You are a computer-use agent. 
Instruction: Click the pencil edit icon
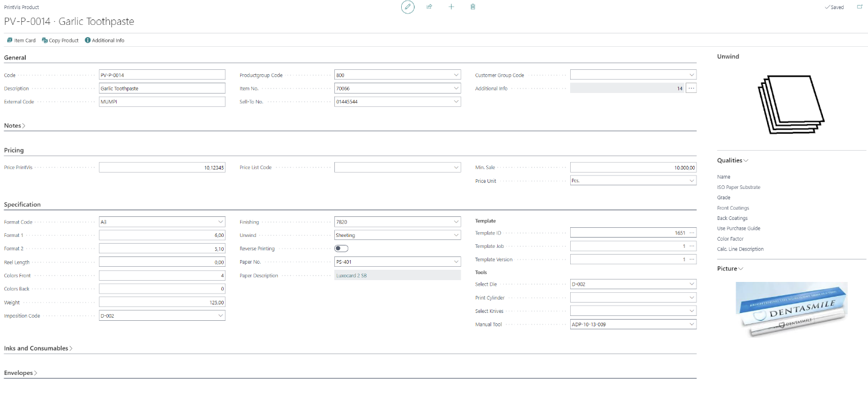coord(408,7)
